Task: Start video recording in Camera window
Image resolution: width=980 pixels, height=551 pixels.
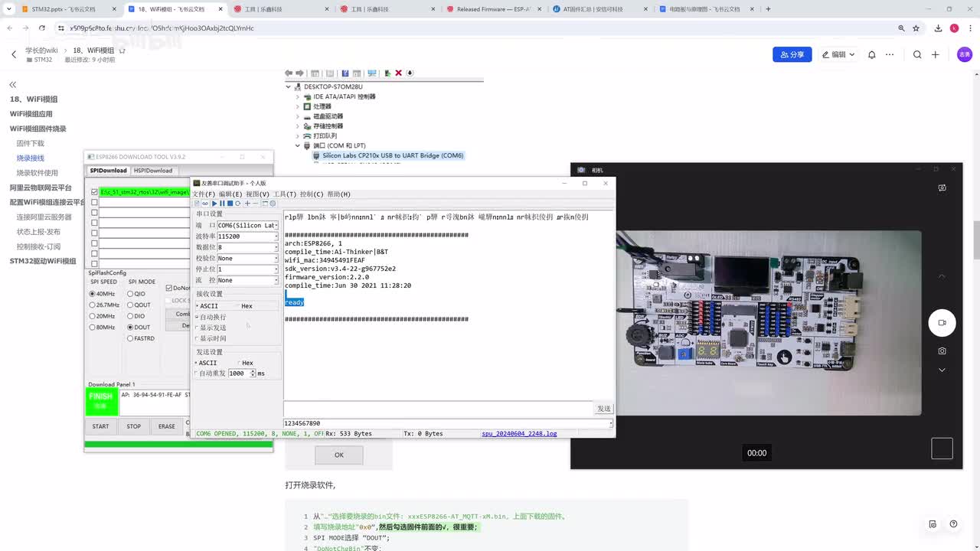Action: (942, 323)
